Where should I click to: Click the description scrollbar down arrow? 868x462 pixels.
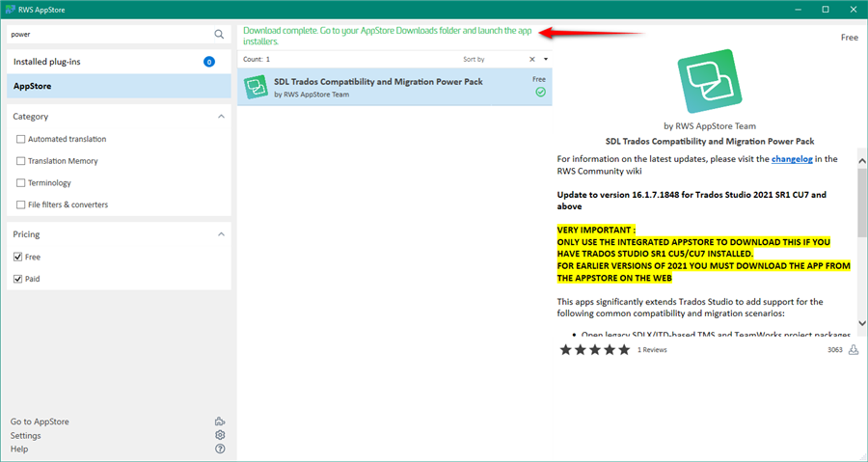coord(862,323)
